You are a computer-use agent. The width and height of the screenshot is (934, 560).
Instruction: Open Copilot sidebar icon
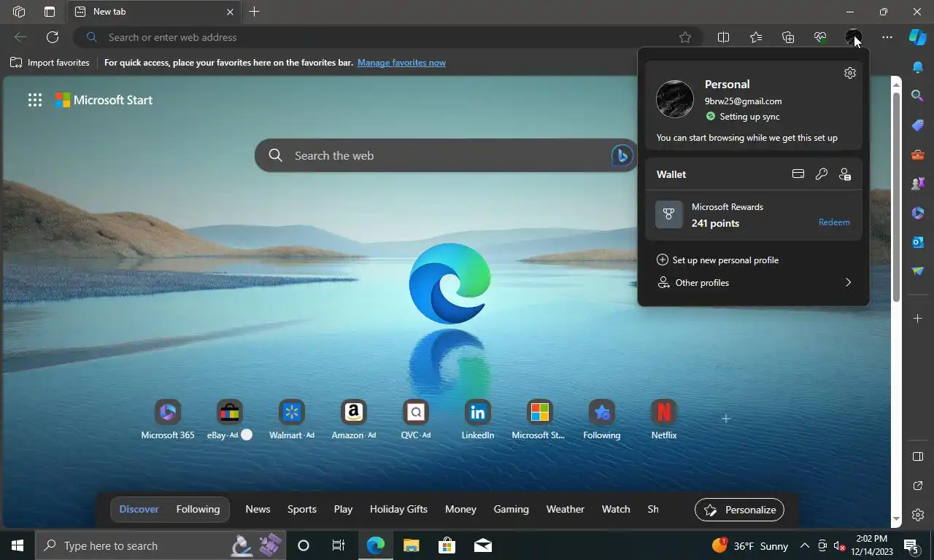click(x=917, y=37)
